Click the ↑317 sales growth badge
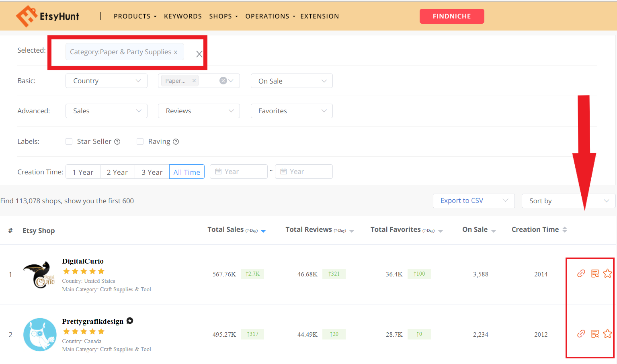 click(x=252, y=334)
